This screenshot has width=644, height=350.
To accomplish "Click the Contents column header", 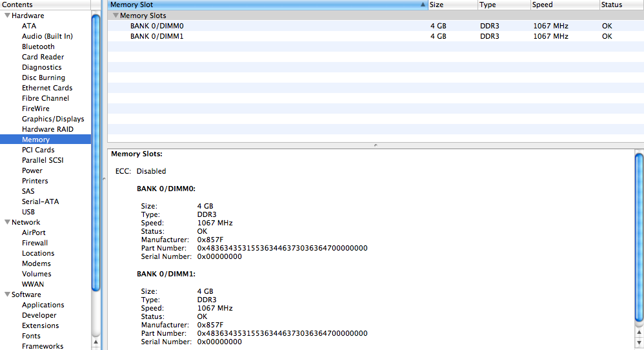I will click(45, 5).
